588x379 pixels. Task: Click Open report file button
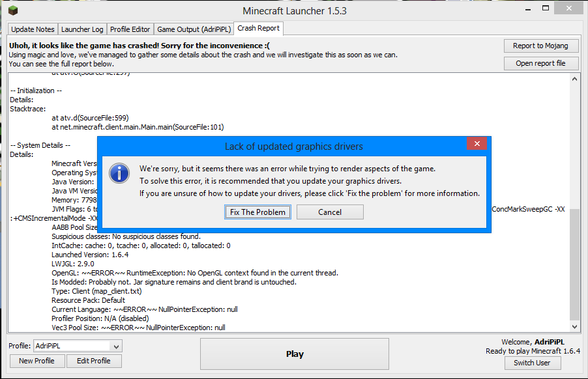point(540,63)
